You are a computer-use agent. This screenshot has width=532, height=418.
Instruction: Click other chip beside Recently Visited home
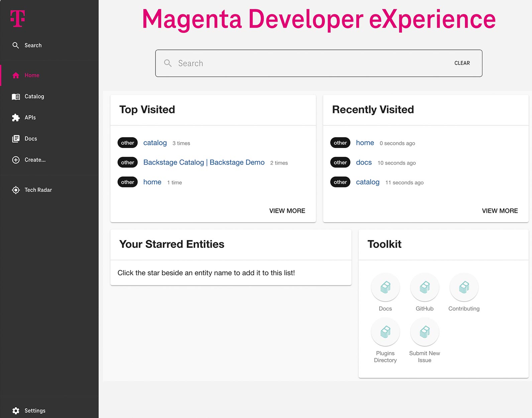point(340,143)
